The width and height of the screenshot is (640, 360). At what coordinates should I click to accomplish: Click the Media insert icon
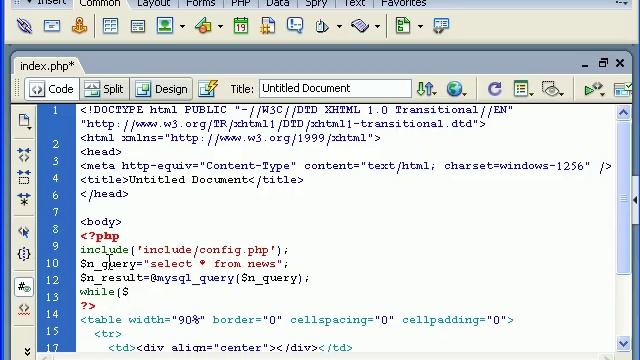click(x=203, y=26)
